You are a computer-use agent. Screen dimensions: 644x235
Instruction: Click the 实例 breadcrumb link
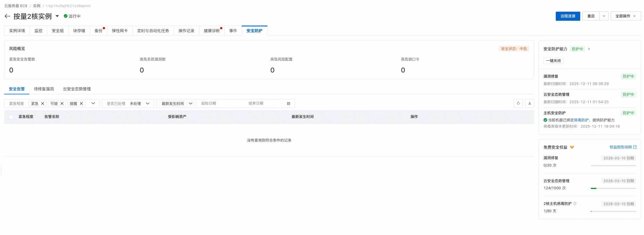click(x=37, y=6)
